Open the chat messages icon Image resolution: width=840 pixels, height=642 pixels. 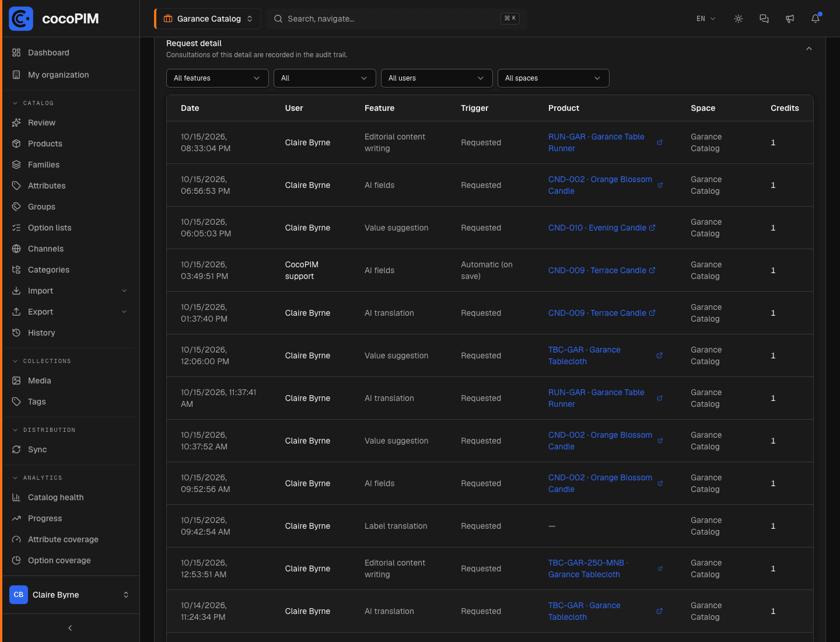click(764, 19)
